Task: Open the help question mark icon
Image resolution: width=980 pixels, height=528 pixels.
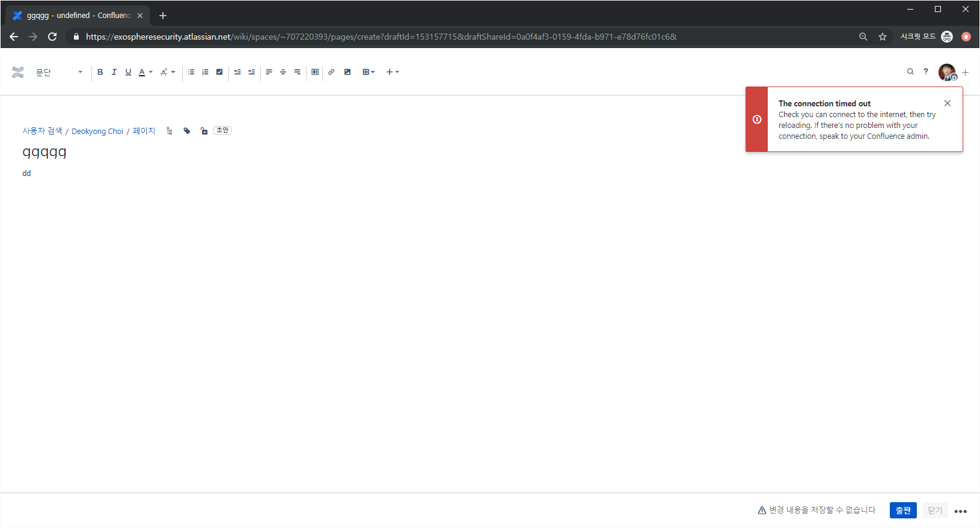Action: tap(926, 71)
